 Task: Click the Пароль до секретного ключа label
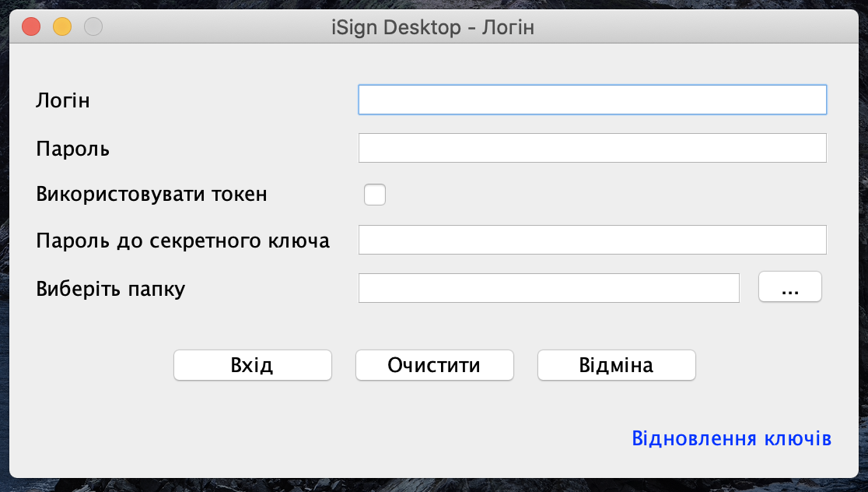click(x=181, y=240)
